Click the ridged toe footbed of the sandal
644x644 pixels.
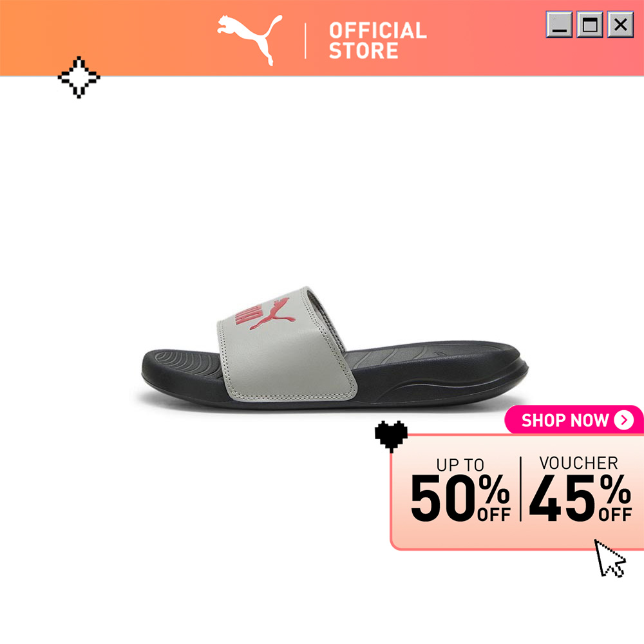185,363
